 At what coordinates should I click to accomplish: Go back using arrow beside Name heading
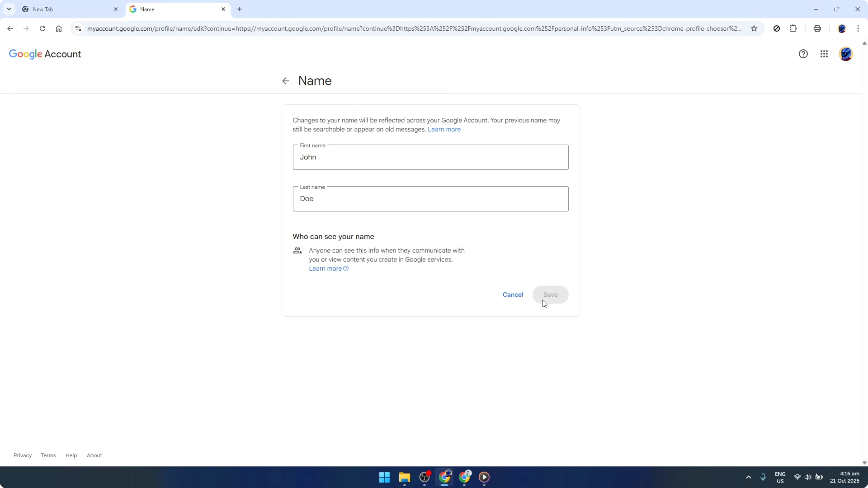286,81
